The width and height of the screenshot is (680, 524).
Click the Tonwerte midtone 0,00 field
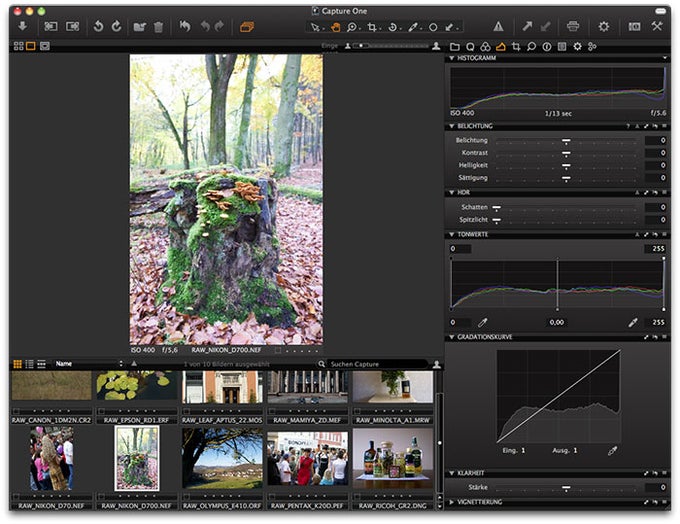pos(557,322)
